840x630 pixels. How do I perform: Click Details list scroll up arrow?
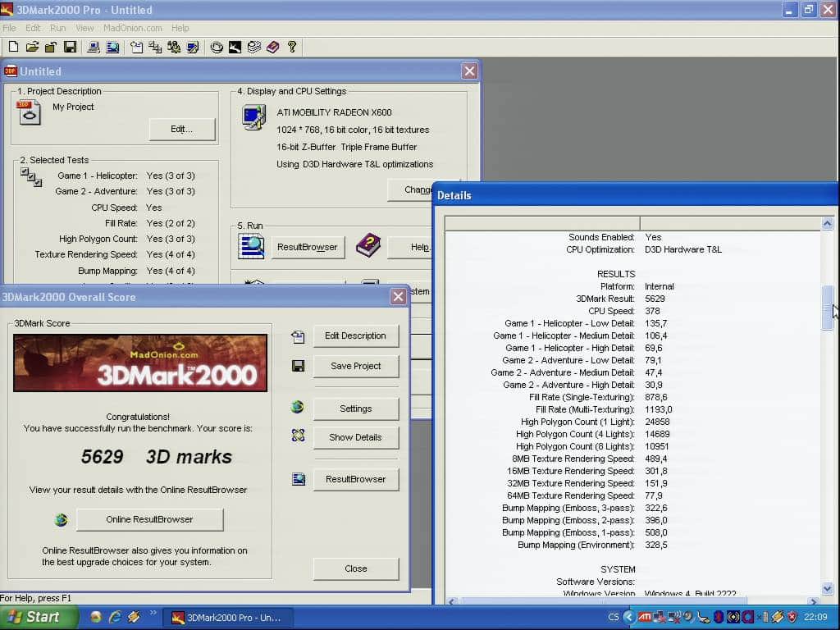tap(828, 223)
